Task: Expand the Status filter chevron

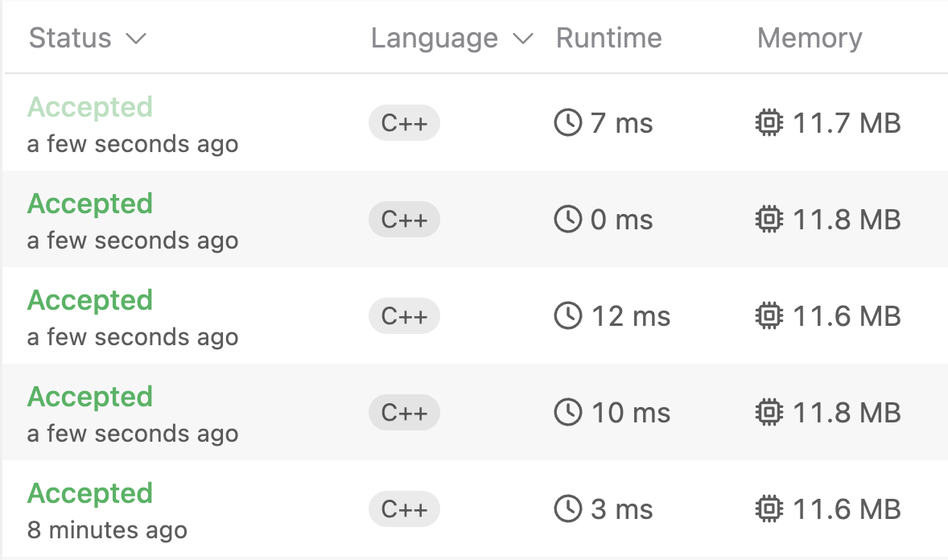Action: point(136,39)
